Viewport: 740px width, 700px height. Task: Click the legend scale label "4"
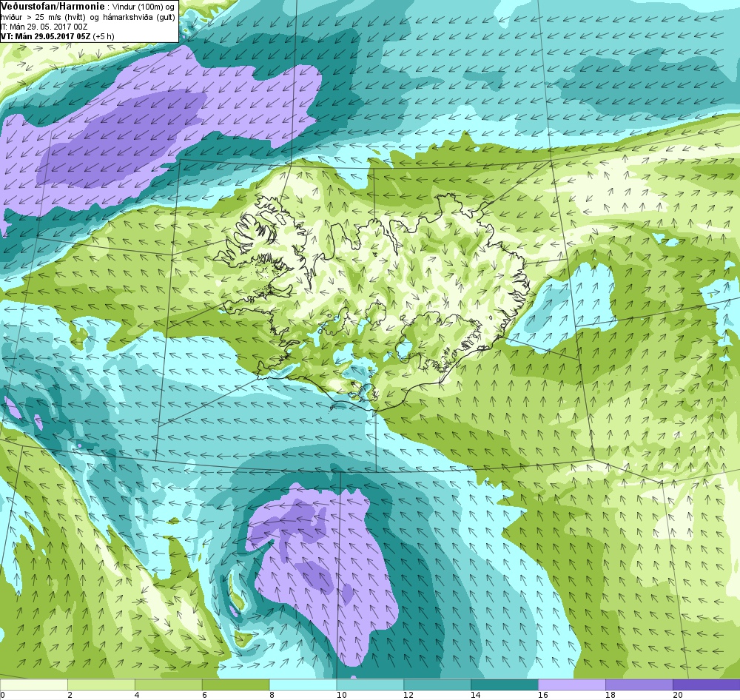(x=137, y=695)
